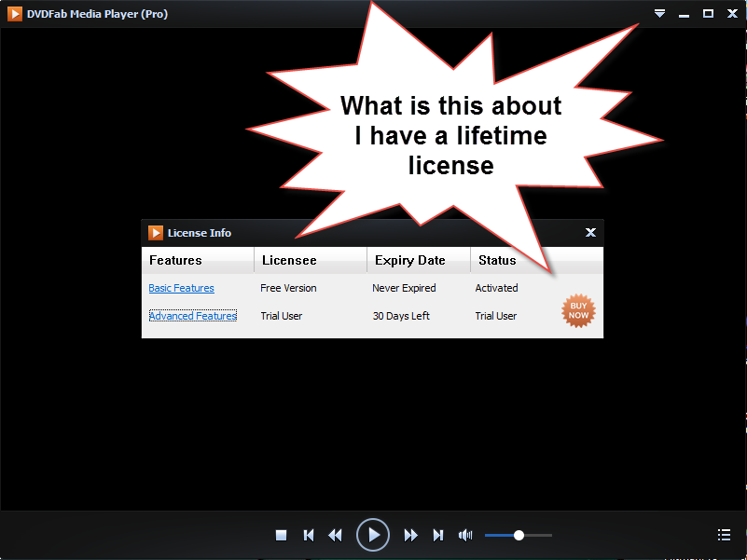Fast forward the media
The width and height of the screenshot is (747, 560).
tap(410, 535)
